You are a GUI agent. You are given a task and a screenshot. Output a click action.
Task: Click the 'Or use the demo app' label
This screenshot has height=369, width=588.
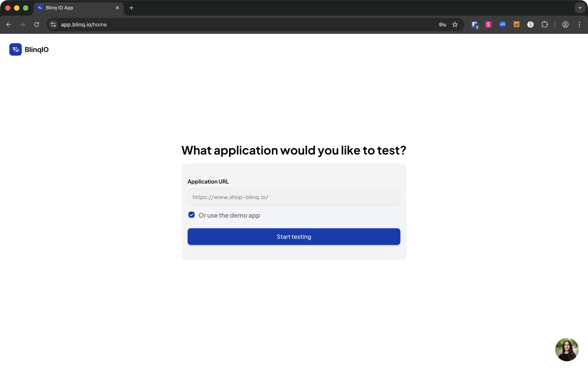click(229, 215)
